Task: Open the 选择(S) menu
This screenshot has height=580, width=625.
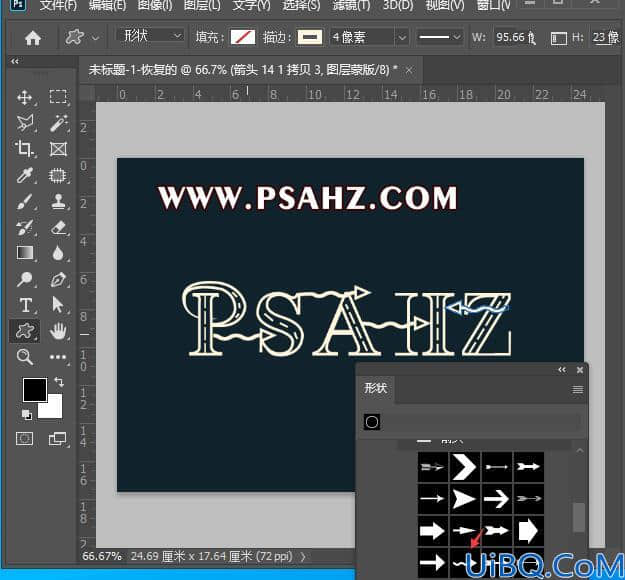Action: [x=301, y=6]
